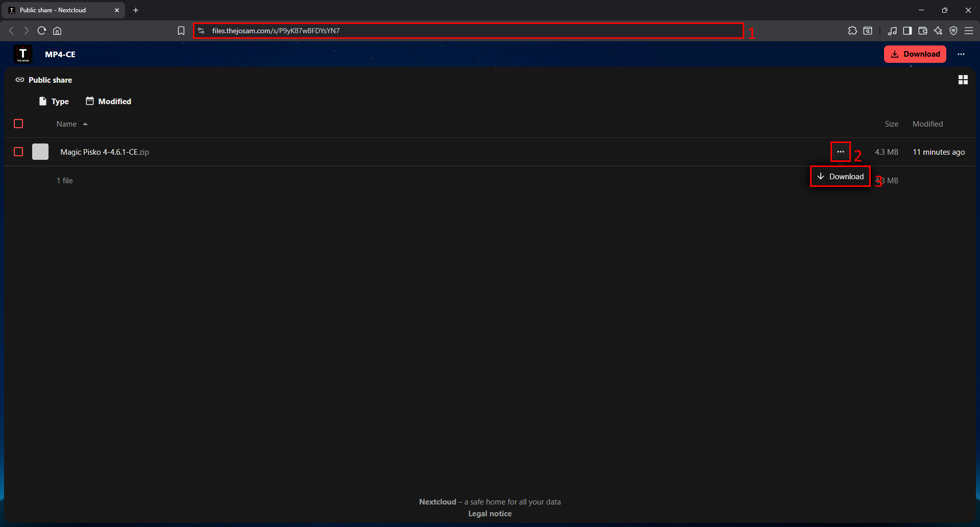The image size is (980, 527).
Task: Open the shield privacy protection icon
Action: 953,31
